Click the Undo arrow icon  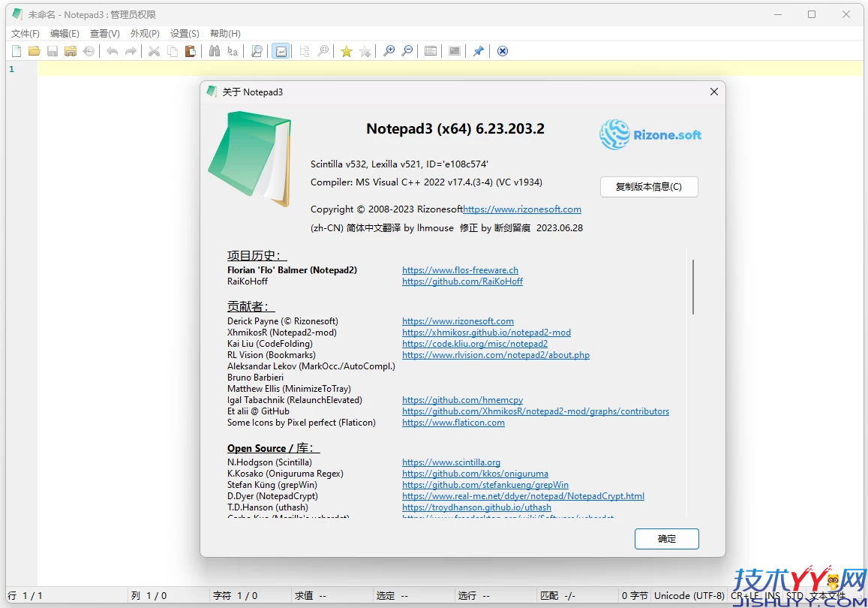[x=112, y=50]
